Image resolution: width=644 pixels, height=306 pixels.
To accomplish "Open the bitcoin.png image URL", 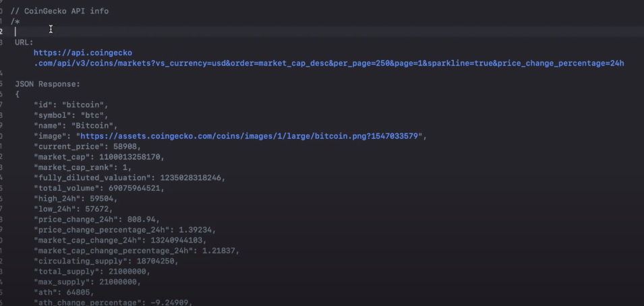I will [249, 136].
